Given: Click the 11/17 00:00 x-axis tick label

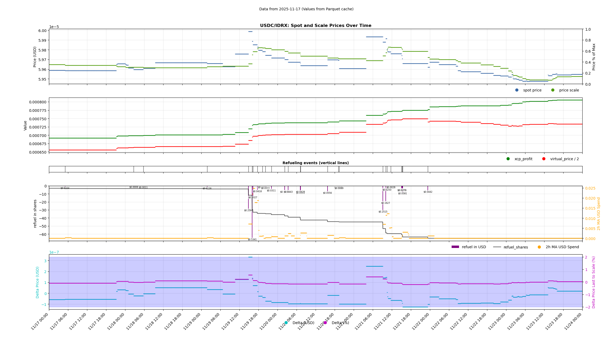Looking at the screenshot, I should click(x=40, y=321).
